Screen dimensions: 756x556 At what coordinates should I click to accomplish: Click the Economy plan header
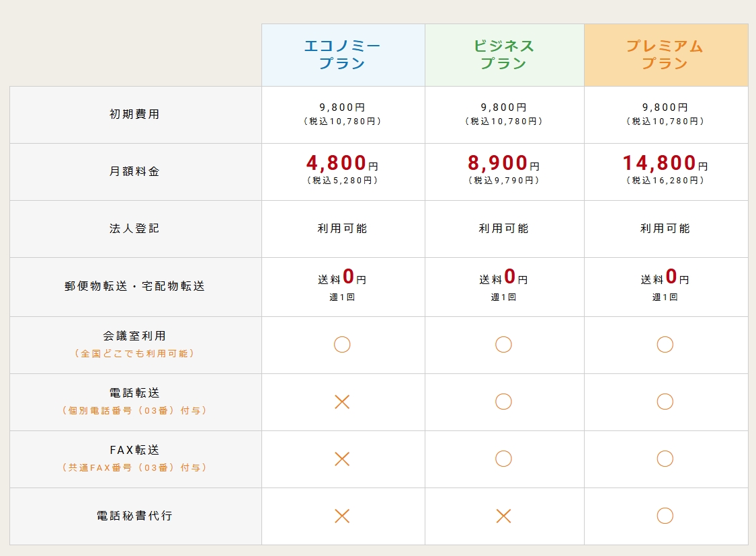click(343, 55)
